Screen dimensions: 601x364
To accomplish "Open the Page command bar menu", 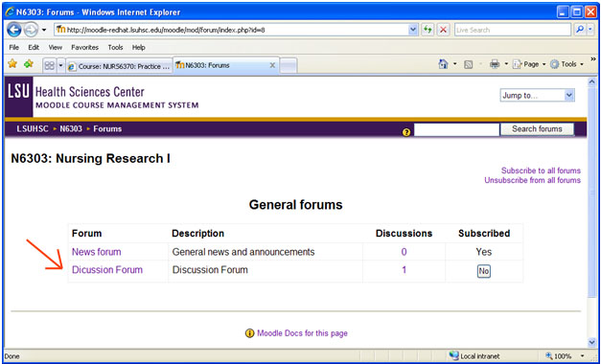I will (529, 64).
